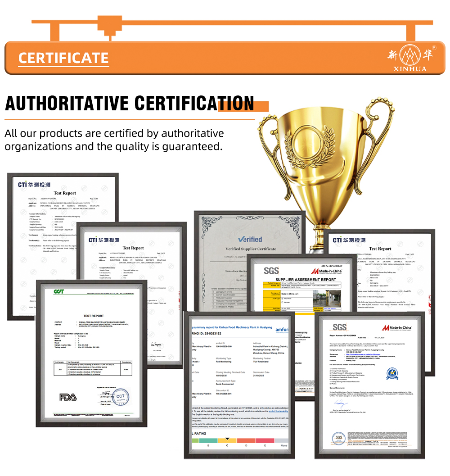Click SGS logo atop bottom-right framed report

click(x=340, y=327)
